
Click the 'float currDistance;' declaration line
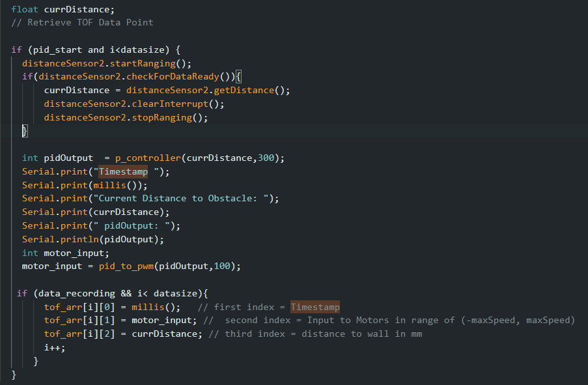pos(63,9)
